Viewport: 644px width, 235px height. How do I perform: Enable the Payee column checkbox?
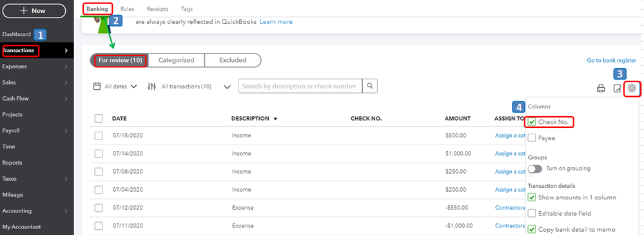(x=532, y=138)
